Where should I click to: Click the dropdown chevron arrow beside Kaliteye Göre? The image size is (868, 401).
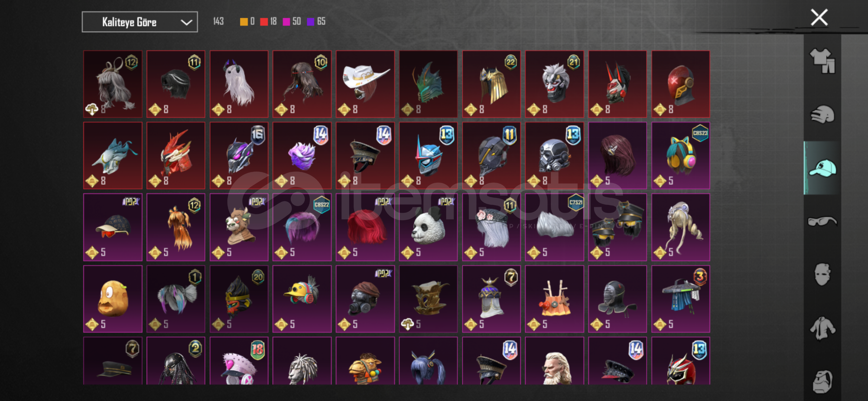(186, 22)
